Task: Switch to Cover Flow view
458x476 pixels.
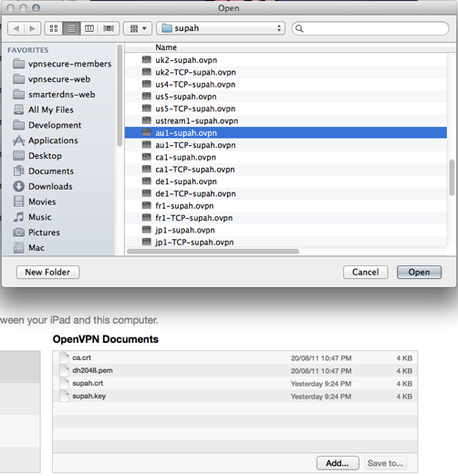Action: [109, 28]
